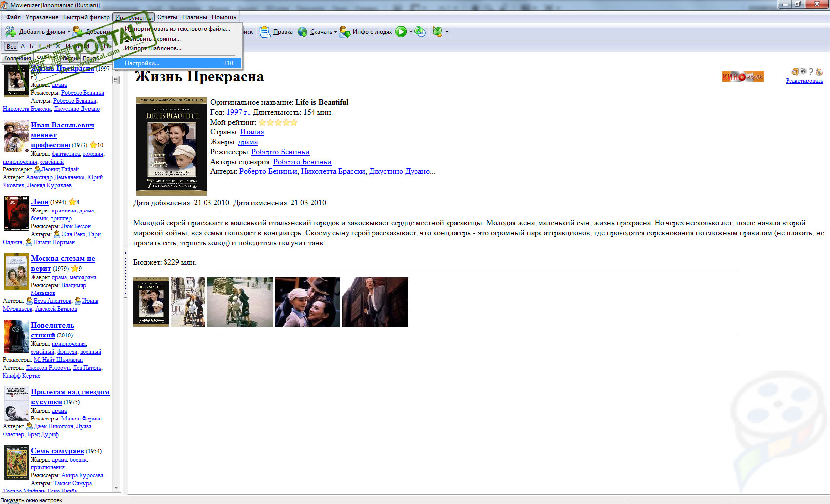This screenshot has height=504, width=830.
Task: Open the Помощь menu
Action: coord(224,17)
